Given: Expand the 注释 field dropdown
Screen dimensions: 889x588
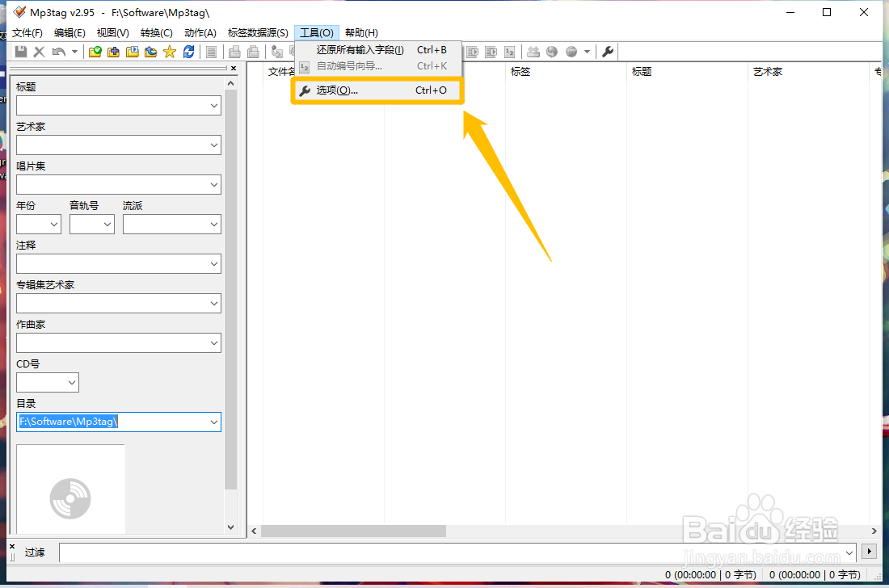Looking at the screenshot, I should click(213, 264).
